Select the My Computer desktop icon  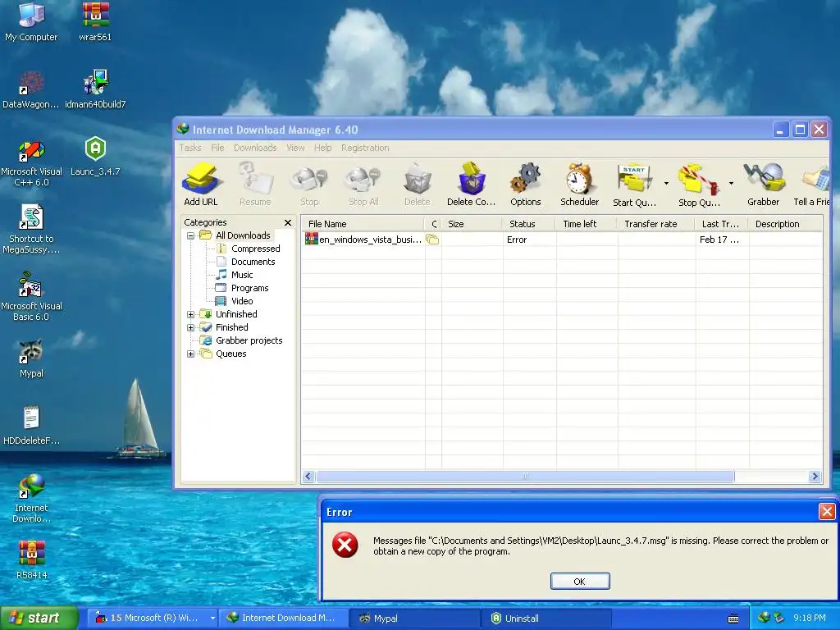[31, 22]
